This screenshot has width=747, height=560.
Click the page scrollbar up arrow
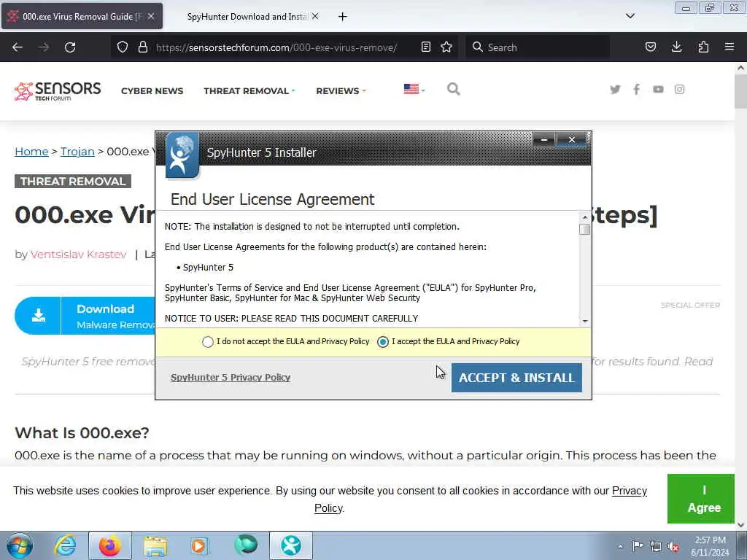740,68
